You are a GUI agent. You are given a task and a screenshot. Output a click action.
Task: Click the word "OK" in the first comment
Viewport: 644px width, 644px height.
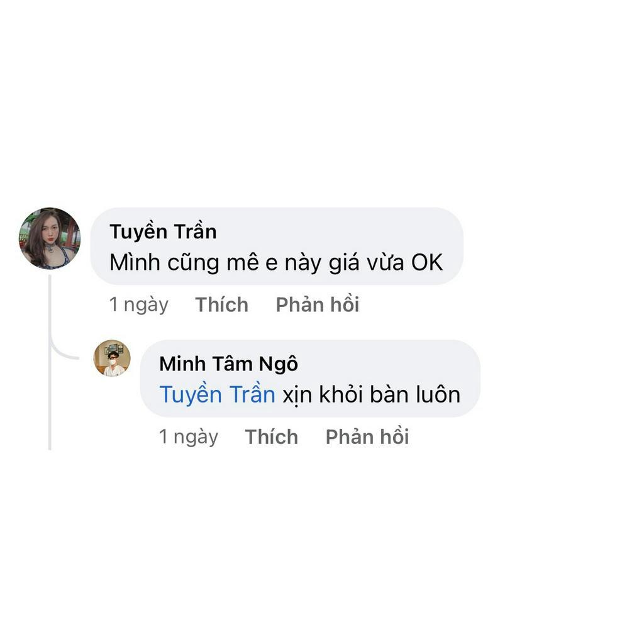click(427, 262)
